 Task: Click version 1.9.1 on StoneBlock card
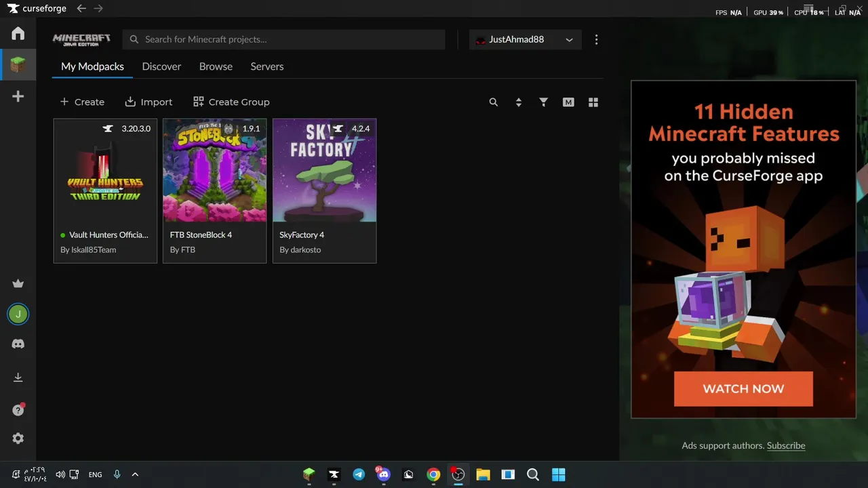[251, 129]
